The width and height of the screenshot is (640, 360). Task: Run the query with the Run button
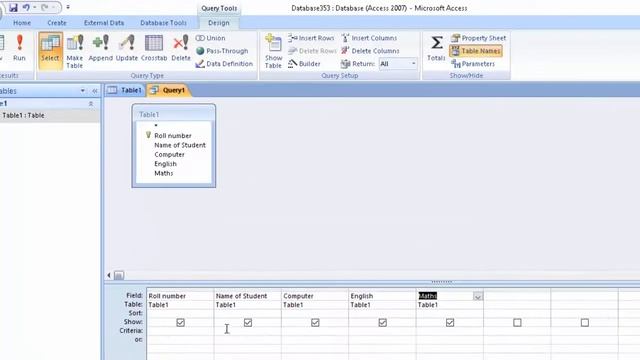coord(19,48)
